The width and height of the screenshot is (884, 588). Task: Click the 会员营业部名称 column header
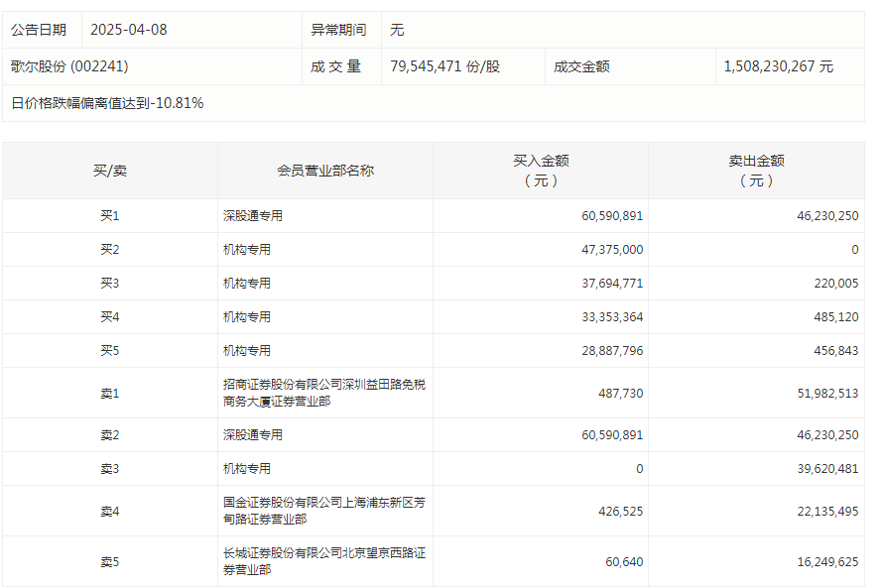click(325, 171)
